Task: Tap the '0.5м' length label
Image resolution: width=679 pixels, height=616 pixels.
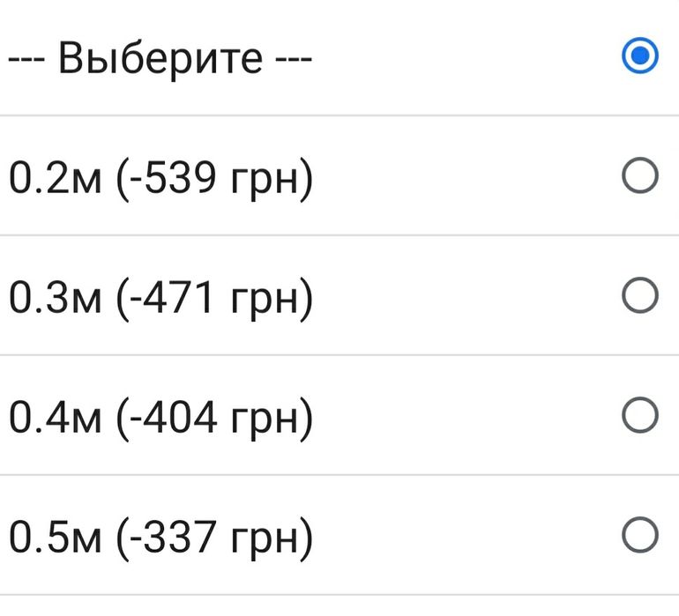Action: [x=55, y=537]
